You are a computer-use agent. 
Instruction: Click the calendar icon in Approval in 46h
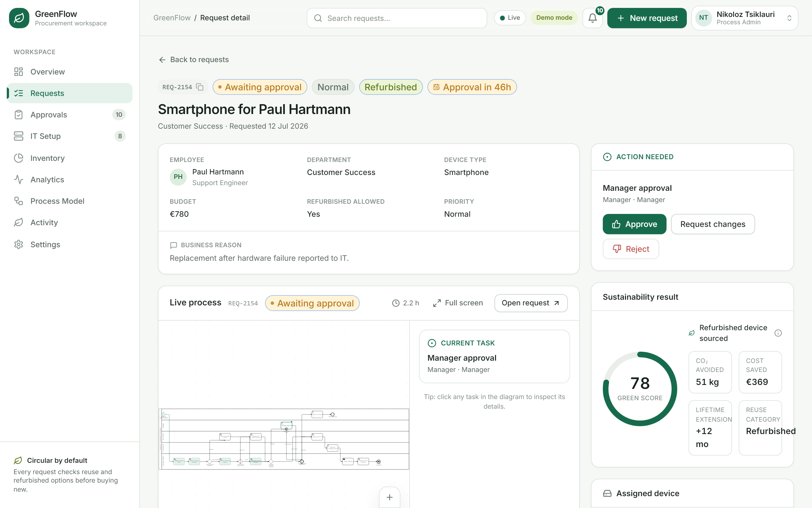point(436,87)
